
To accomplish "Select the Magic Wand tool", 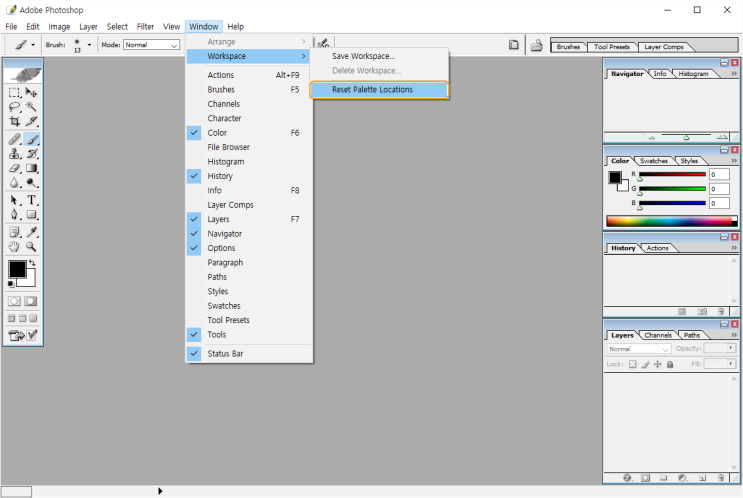I will [x=31, y=107].
